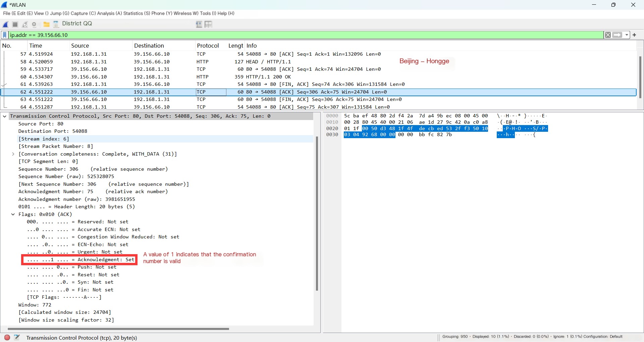Select the Header Length: 20 bytes line
The width and height of the screenshot is (644, 342).
coord(76,207)
